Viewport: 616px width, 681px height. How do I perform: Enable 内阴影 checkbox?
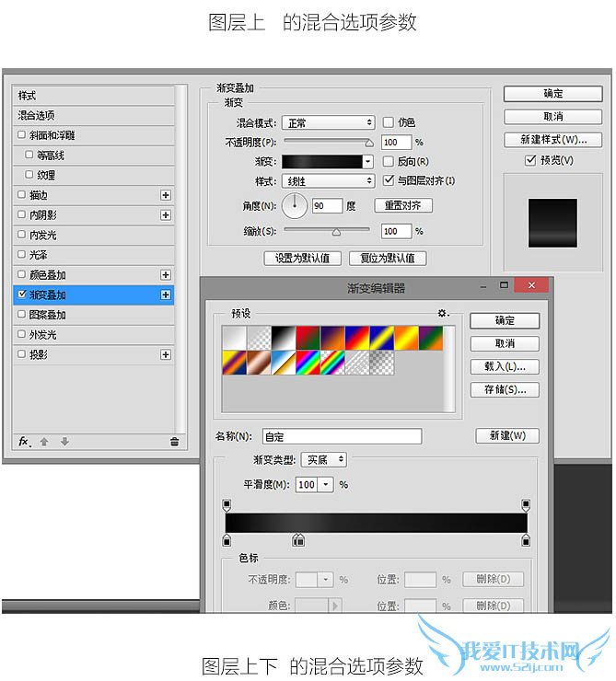[21, 214]
